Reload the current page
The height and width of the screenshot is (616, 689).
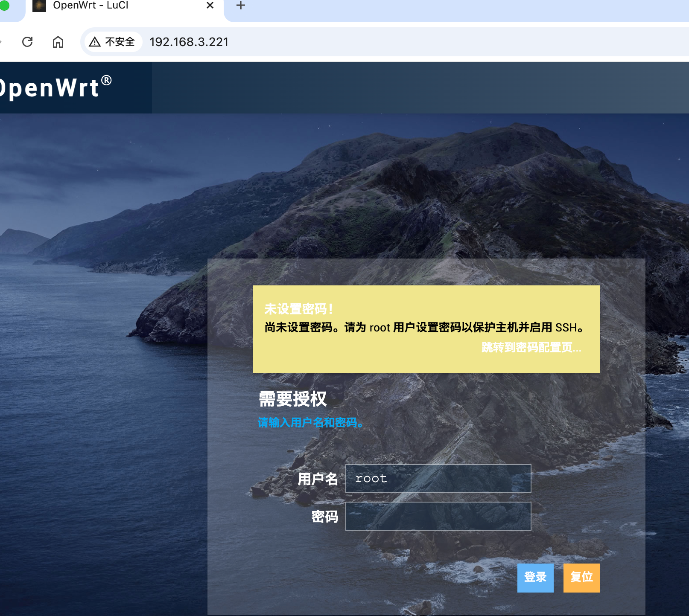(x=27, y=42)
